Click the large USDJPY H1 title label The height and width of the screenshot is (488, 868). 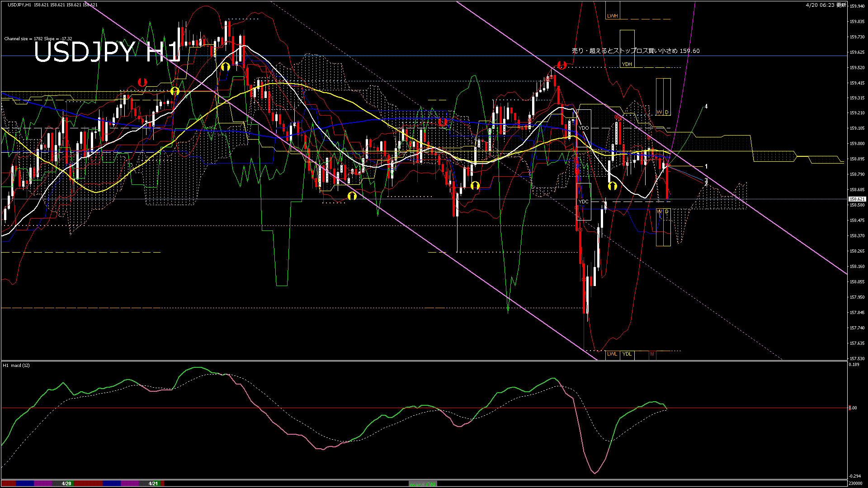tap(107, 52)
